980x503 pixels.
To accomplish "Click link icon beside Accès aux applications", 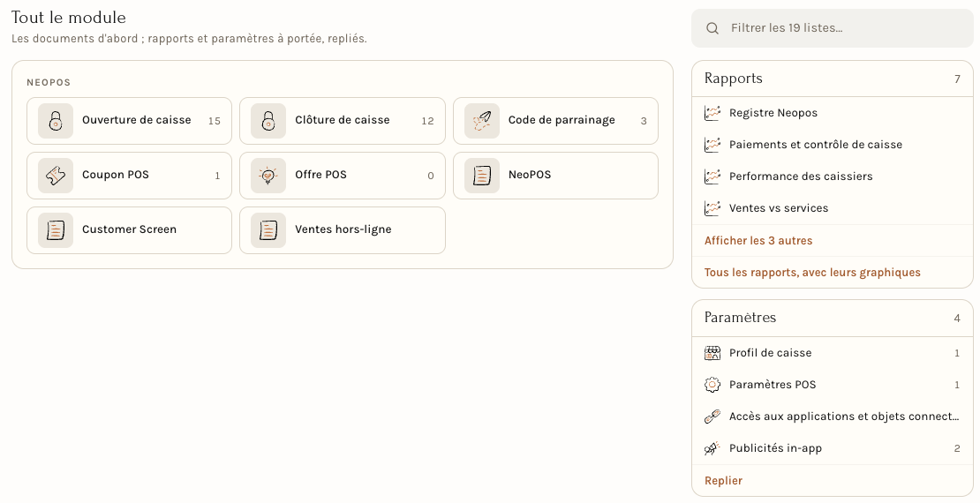I will [712, 417].
